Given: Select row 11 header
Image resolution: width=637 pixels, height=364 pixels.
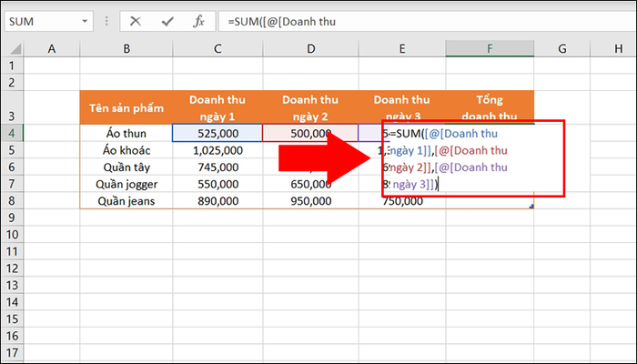Looking at the screenshot, I should (x=12, y=251).
